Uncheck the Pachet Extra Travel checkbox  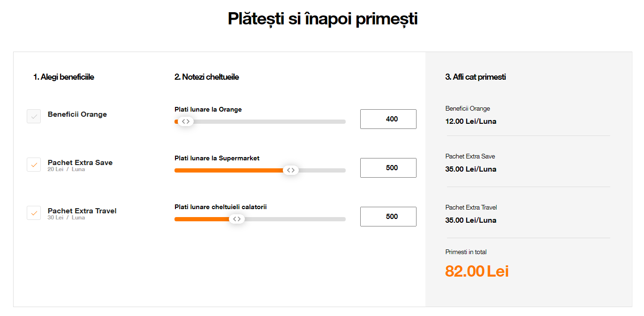34,213
